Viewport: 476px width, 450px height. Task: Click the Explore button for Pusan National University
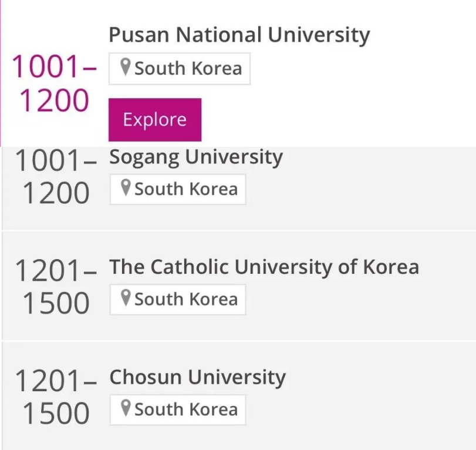pos(155,120)
